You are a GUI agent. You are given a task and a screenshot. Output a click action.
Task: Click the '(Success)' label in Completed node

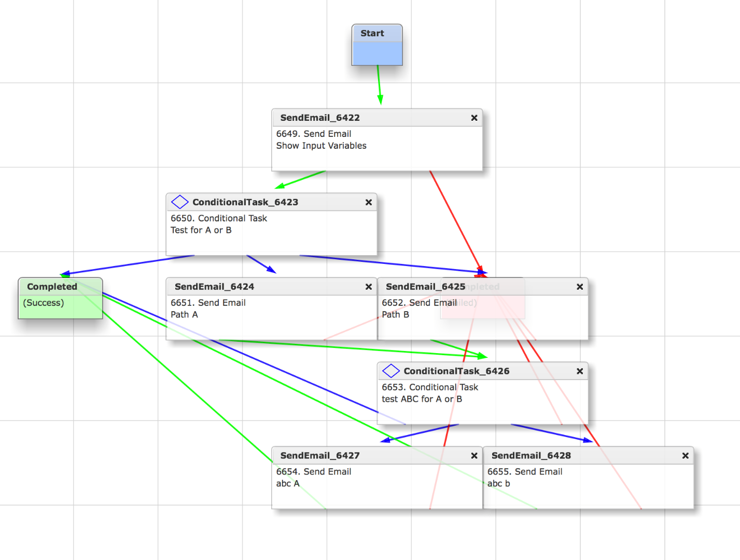click(x=44, y=303)
